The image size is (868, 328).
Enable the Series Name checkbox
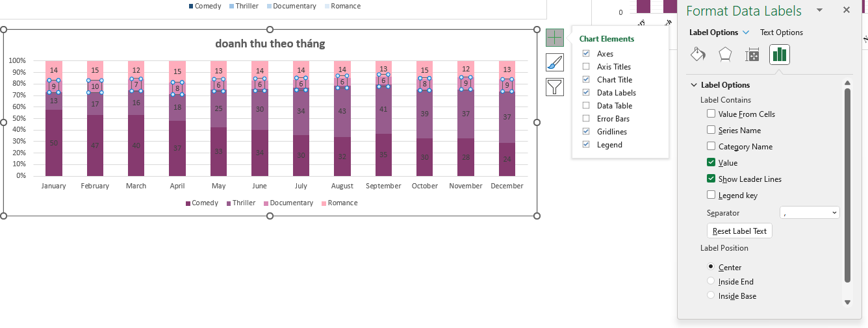coord(711,131)
